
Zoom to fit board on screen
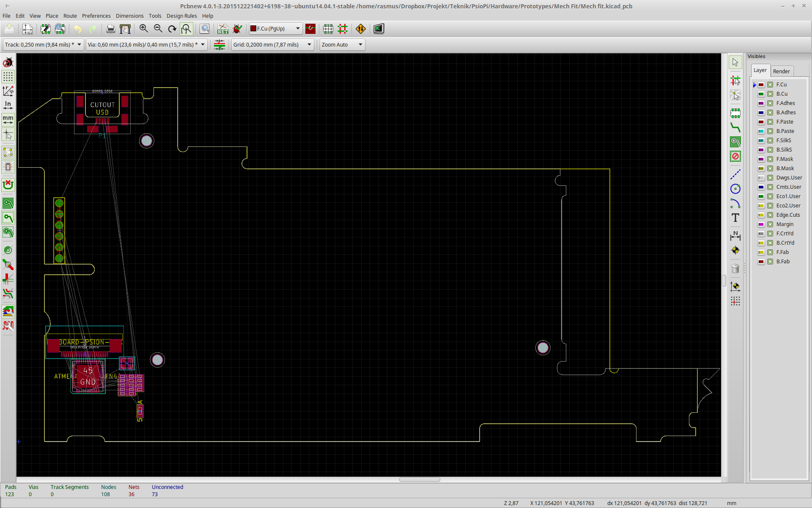[187, 29]
